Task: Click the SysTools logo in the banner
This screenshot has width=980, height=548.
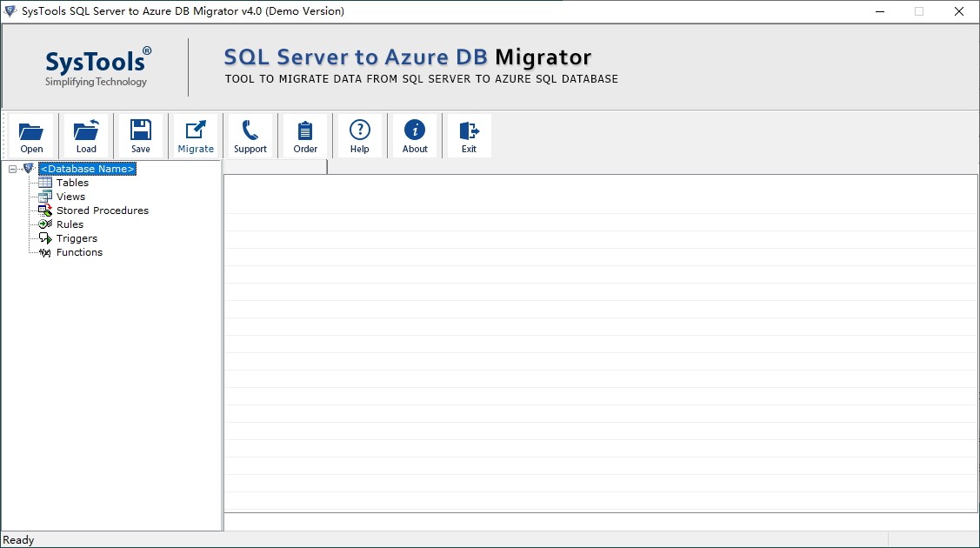Action: pos(97,67)
